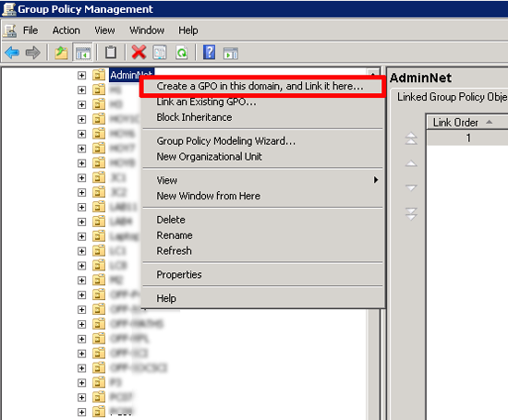The height and width of the screenshot is (420, 508).
Task: Choose Create a GPO in this domain
Action: tap(262, 86)
